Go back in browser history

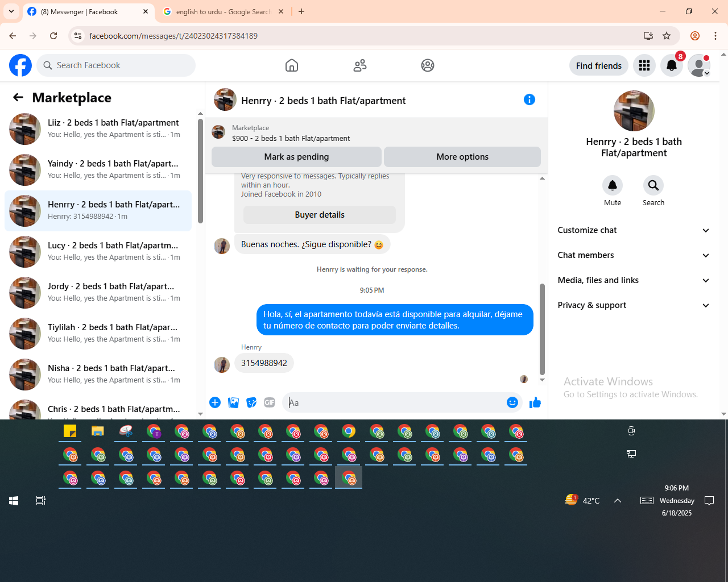(13, 36)
